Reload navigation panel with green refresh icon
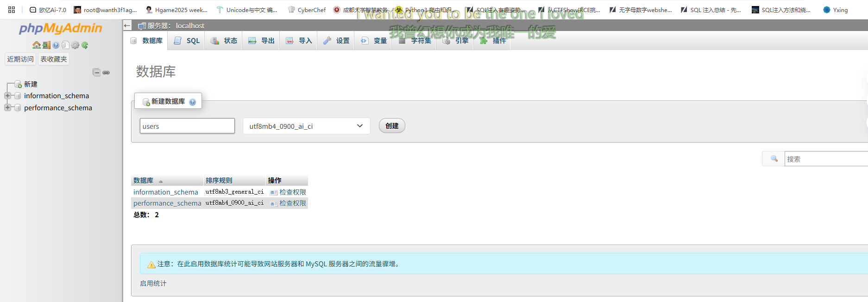This screenshot has height=302, width=868. pos(85,45)
